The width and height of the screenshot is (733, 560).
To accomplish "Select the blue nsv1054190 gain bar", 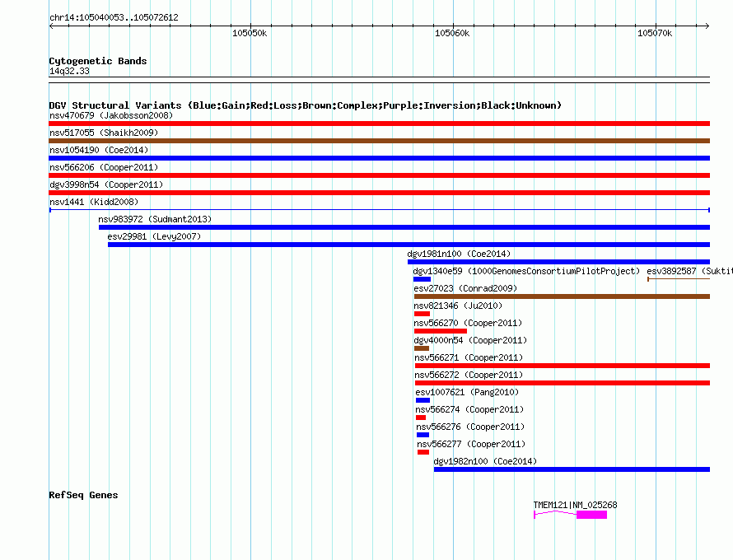I will 379,158.
